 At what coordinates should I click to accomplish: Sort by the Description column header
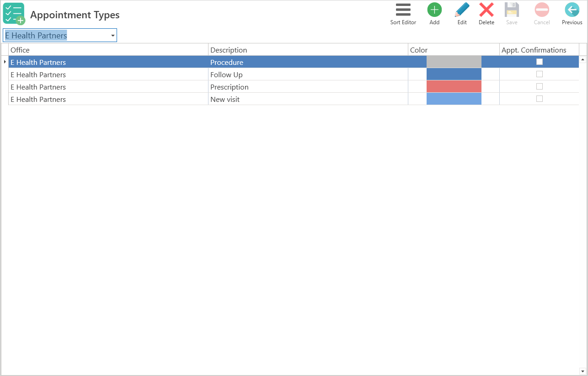(x=308, y=50)
